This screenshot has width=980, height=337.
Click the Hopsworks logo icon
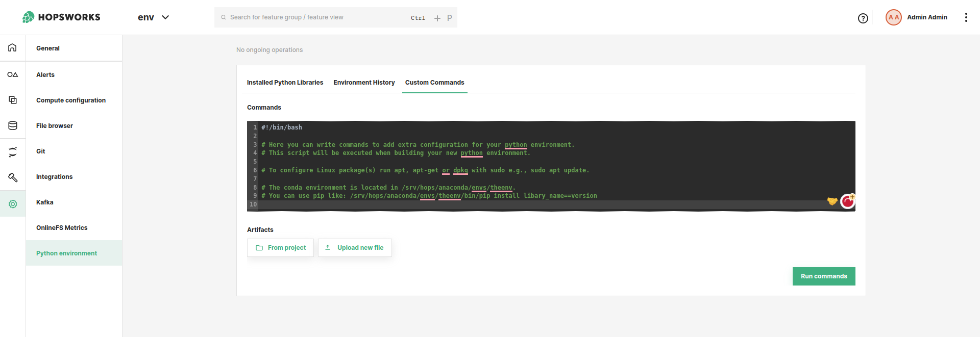point(28,17)
